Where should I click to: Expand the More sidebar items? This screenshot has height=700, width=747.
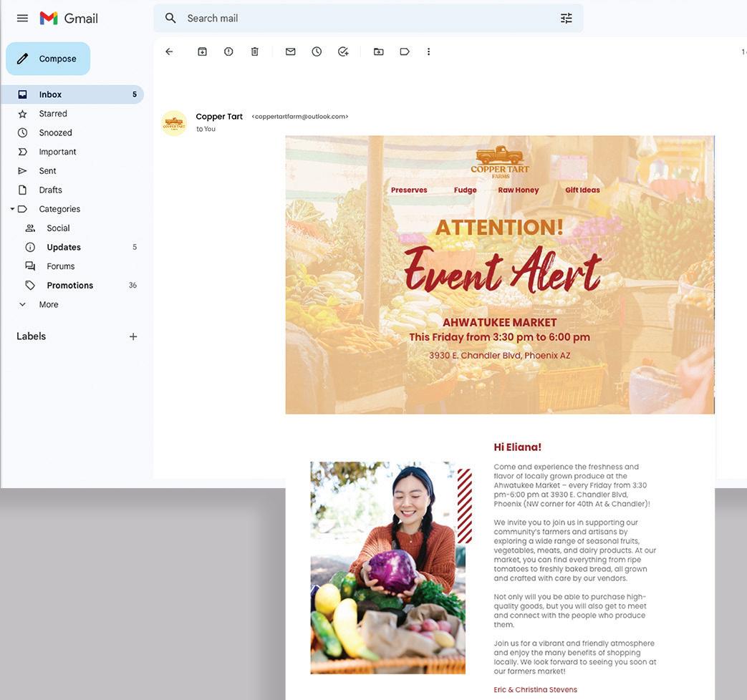coord(72,304)
